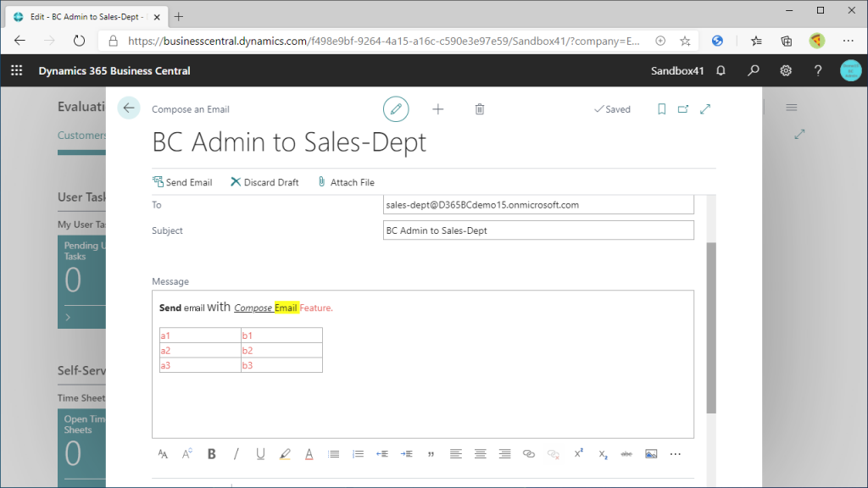Image resolution: width=868 pixels, height=488 pixels.
Task: Select the Edit - BC Admin to Sales-Dept browser tab
Action: [86, 17]
